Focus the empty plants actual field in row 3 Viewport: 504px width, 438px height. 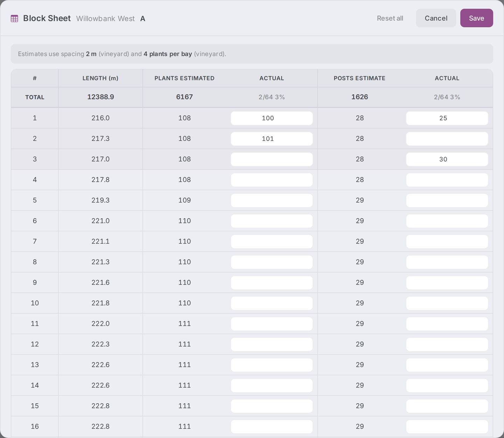[272, 160]
